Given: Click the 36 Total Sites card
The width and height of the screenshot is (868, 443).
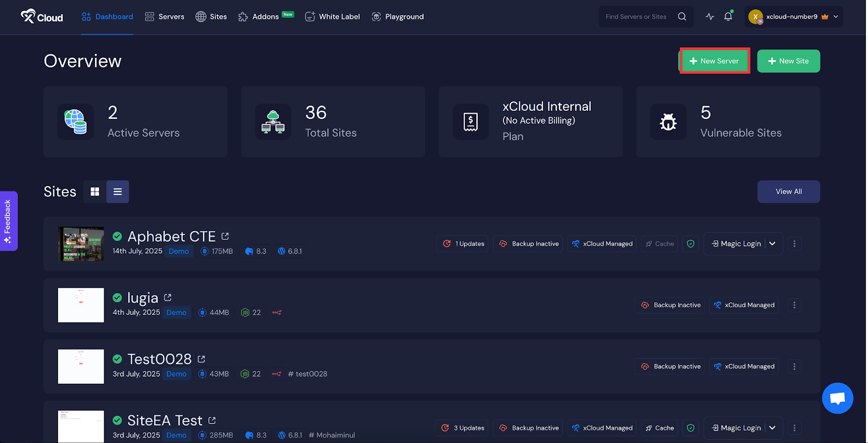Looking at the screenshot, I should tap(333, 122).
